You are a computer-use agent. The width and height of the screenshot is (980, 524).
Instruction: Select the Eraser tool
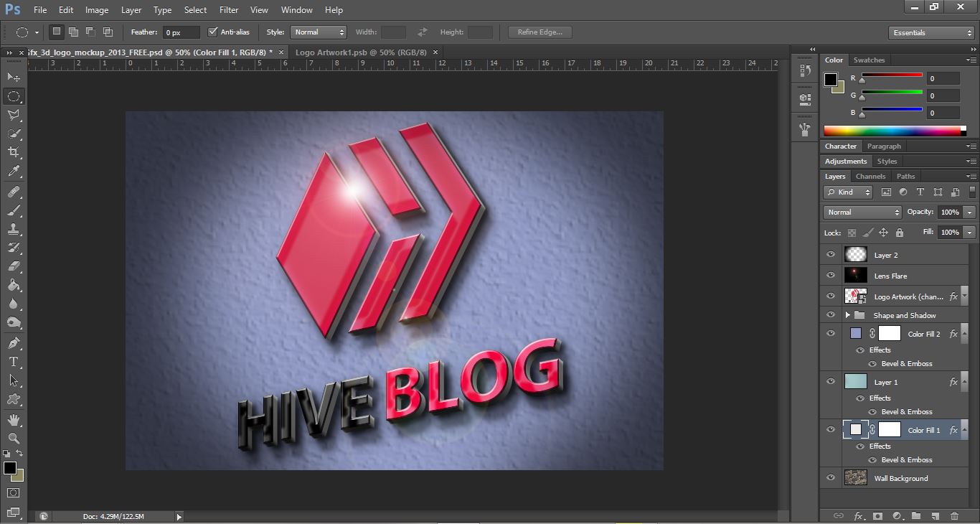14,266
